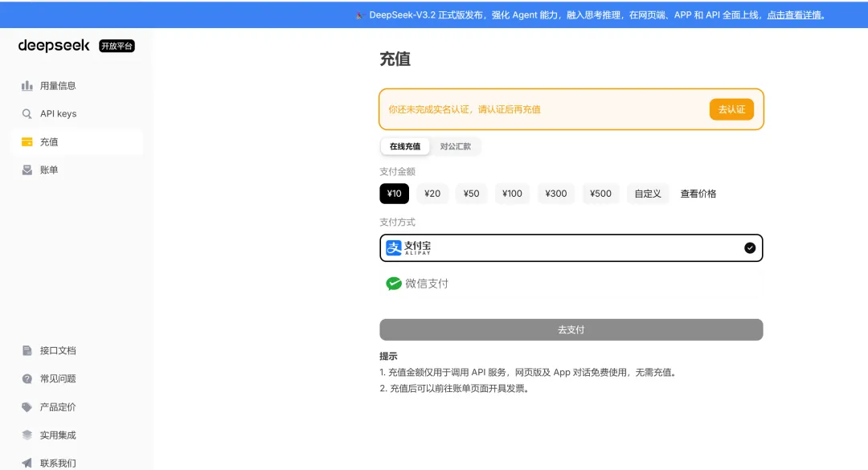This screenshot has width=868, height=470.
Task: Click the 充值 wallet card icon
Action: point(27,141)
